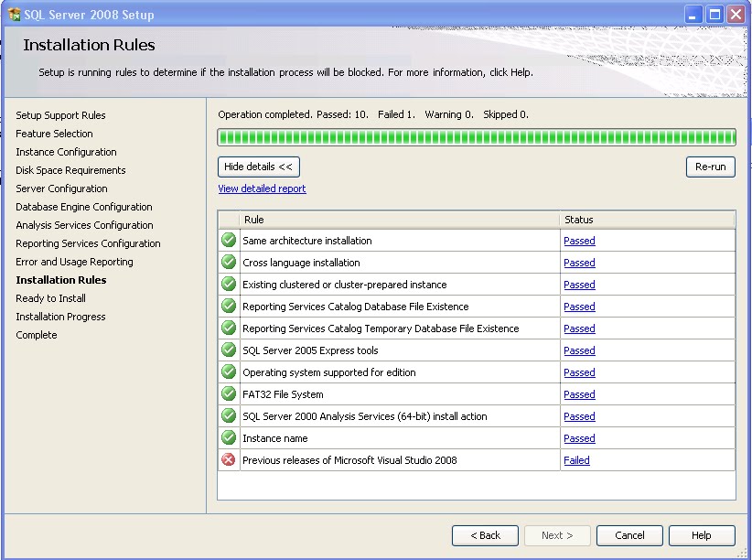Select Disk Space Requirements step in sidebar

pyautogui.click(x=70, y=170)
